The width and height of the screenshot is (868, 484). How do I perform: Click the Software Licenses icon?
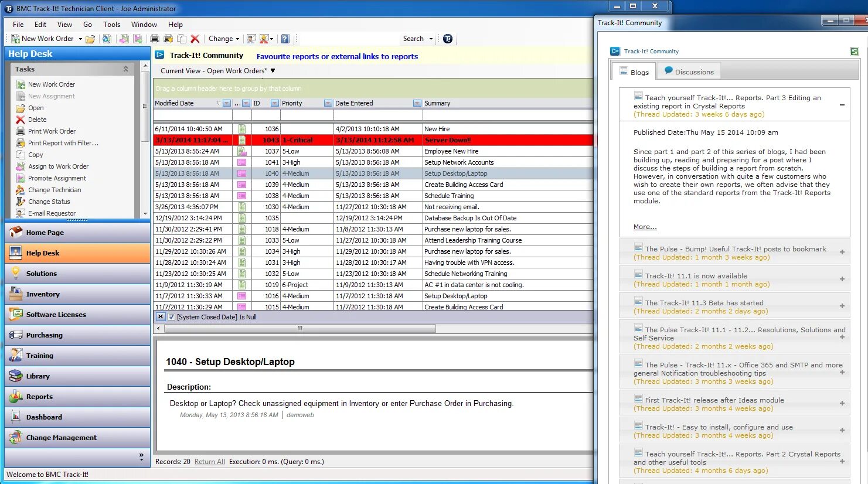(16, 314)
